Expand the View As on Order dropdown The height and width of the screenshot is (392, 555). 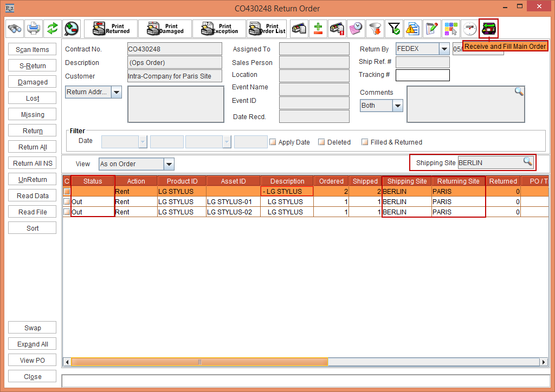(x=169, y=164)
